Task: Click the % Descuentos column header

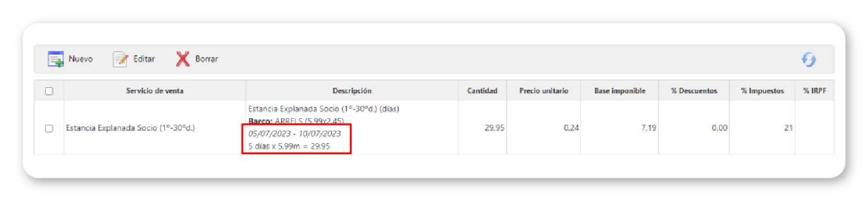Action: tap(694, 91)
